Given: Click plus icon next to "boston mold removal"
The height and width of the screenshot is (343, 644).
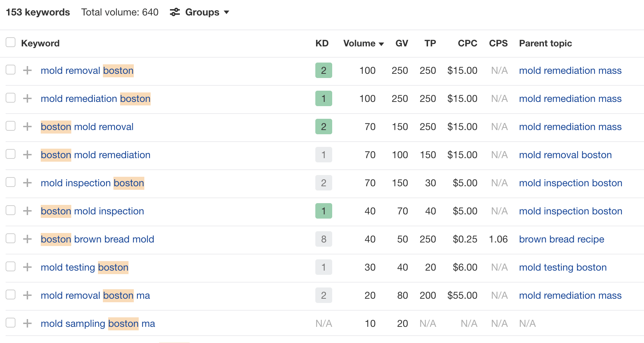Looking at the screenshot, I should (27, 127).
